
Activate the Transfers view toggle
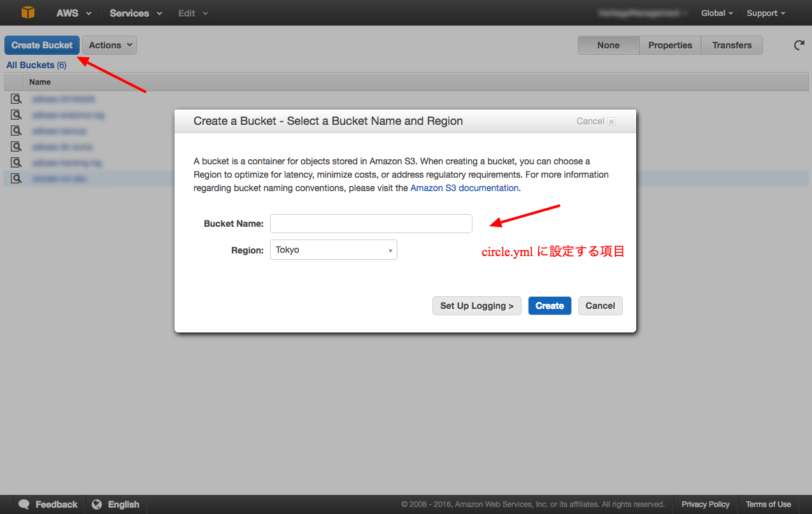coord(731,45)
